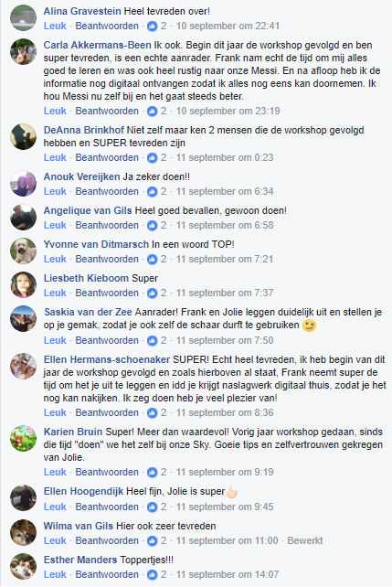Open DeAnna Brinkhof's profile name
Screen dimensions: 392x587
coord(84,130)
